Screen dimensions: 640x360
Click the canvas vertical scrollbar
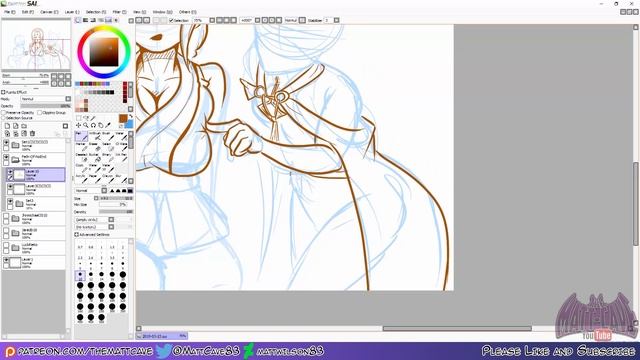point(636,203)
